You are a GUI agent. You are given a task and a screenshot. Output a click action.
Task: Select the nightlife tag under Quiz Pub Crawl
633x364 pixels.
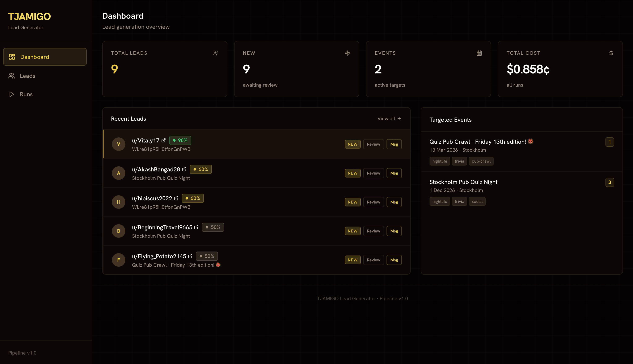[x=439, y=161]
